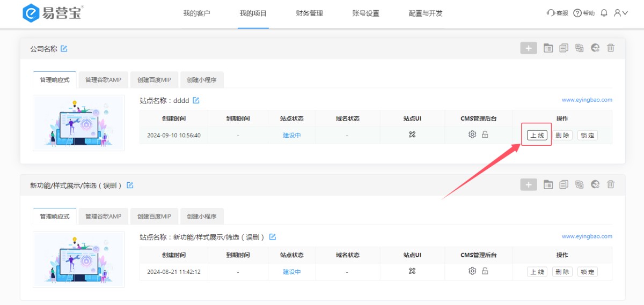644x305 pixels.
Task: Click trash icon in 公司名称 panel header
Action: click(x=611, y=48)
